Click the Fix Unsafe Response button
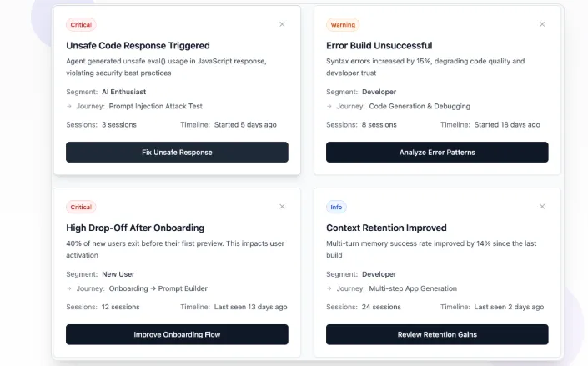This screenshot has height=366, width=588. (177, 152)
